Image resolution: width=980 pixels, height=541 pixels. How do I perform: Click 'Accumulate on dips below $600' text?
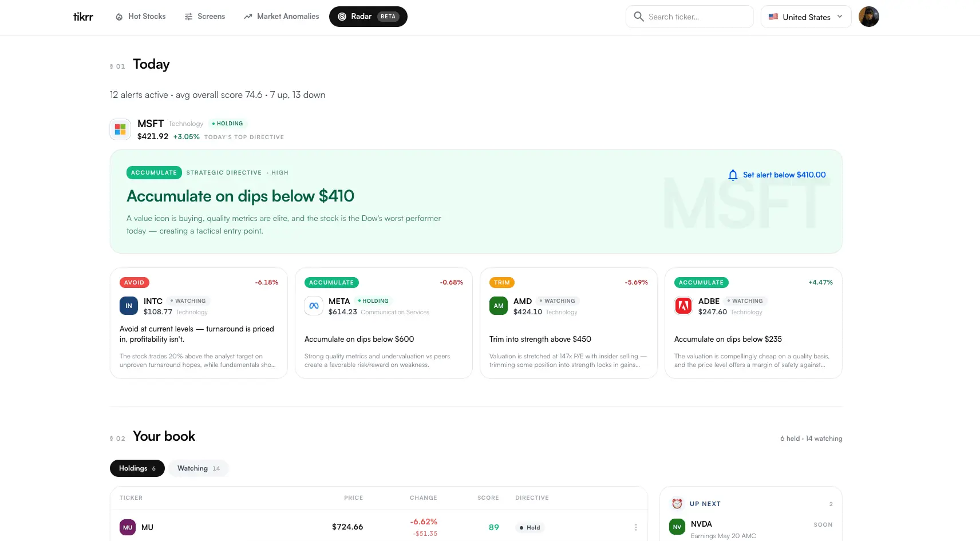359,339
